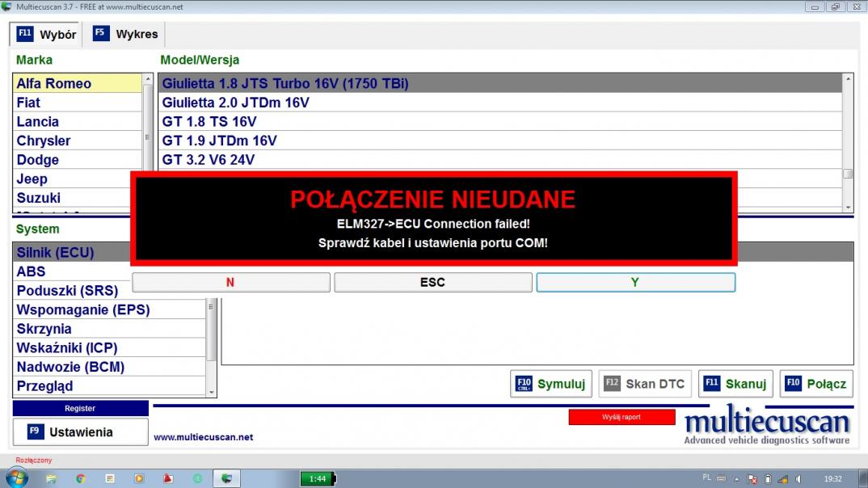The image size is (868, 488).
Task: Click the 19:32 system clock
Action: coord(832,479)
